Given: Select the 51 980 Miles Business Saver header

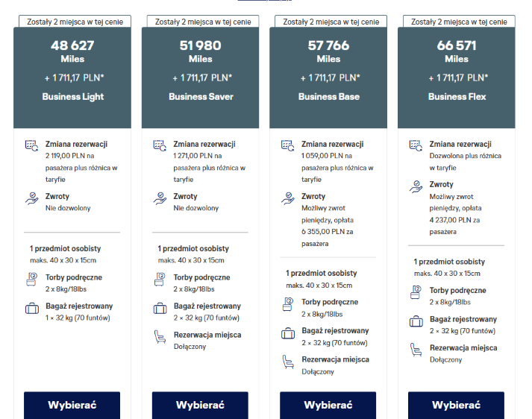Looking at the screenshot, I should [x=200, y=78].
